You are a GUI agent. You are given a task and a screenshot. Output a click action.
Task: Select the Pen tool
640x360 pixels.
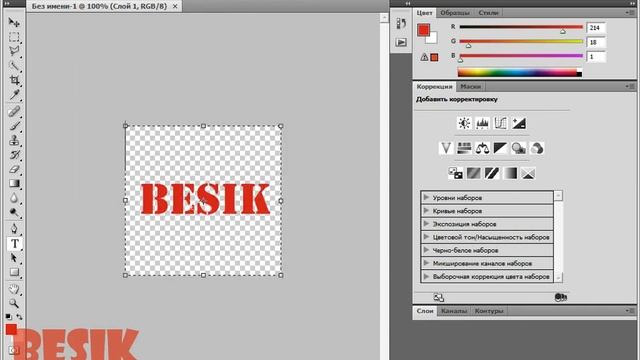point(14,229)
